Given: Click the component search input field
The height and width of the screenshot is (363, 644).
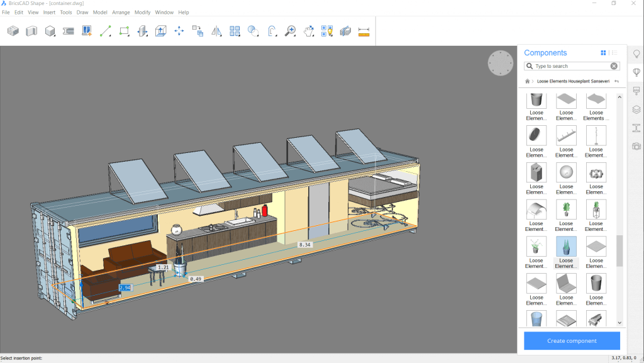Looking at the screenshot, I should [x=569, y=66].
